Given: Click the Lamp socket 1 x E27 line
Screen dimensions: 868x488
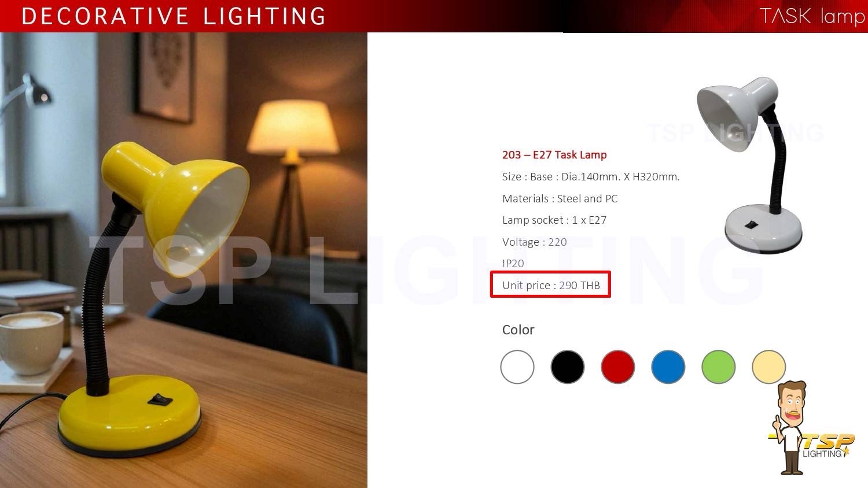Looking at the screenshot, I should pos(554,220).
